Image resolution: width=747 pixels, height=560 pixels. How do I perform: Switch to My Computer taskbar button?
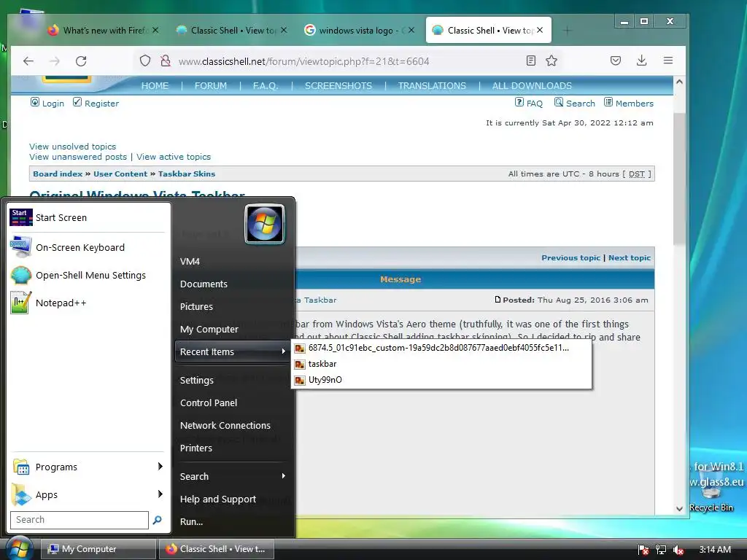point(98,549)
